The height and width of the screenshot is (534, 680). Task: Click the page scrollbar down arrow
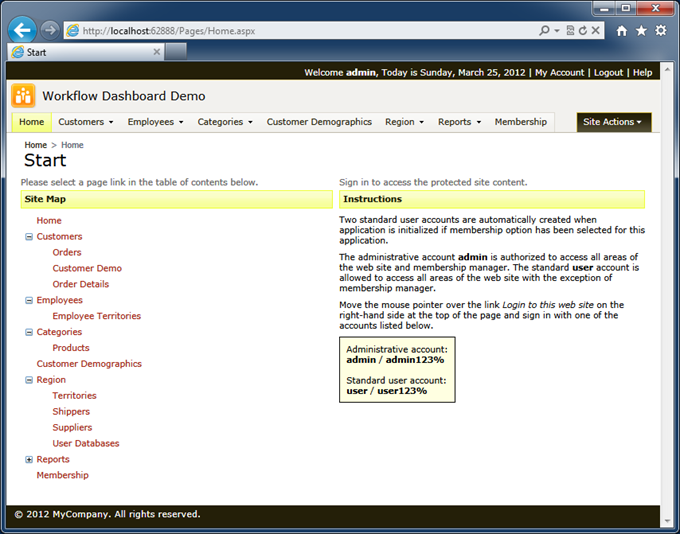point(667,521)
